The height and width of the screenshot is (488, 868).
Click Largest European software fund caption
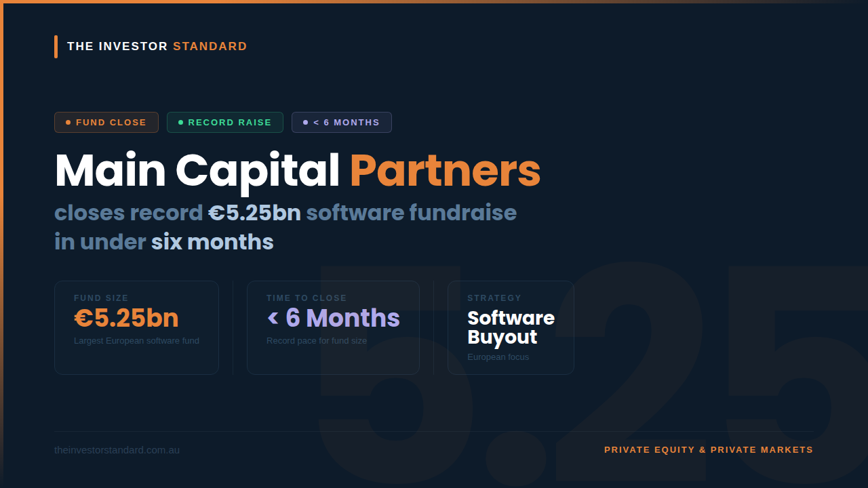click(x=136, y=341)
